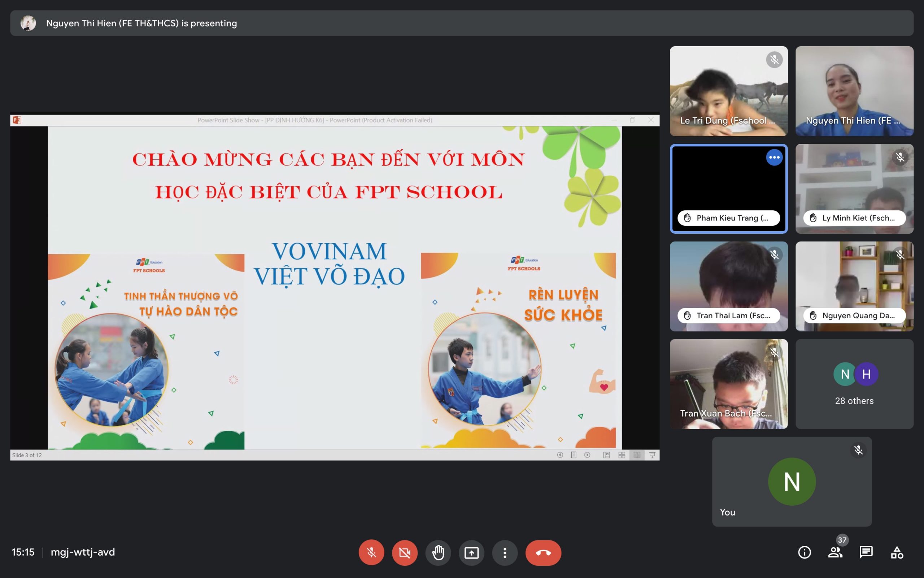
Task: Select Tran Xuan Bach's video tile
Action: (x=728, y=384)
